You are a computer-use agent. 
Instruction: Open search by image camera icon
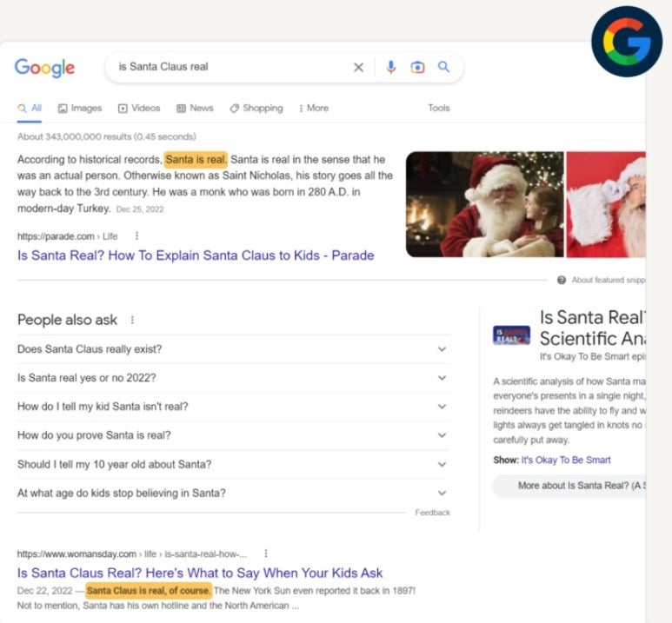point(417,67)
